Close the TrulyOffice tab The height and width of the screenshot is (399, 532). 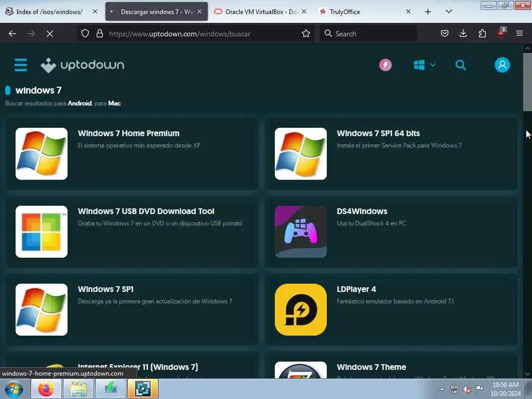click(408, 11)
